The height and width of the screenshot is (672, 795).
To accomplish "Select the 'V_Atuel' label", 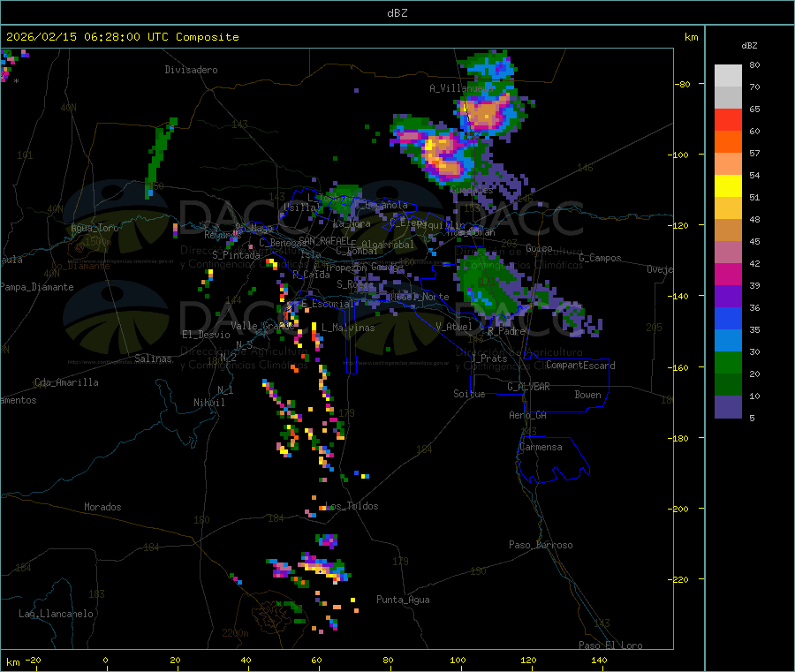I will (454, 327).
